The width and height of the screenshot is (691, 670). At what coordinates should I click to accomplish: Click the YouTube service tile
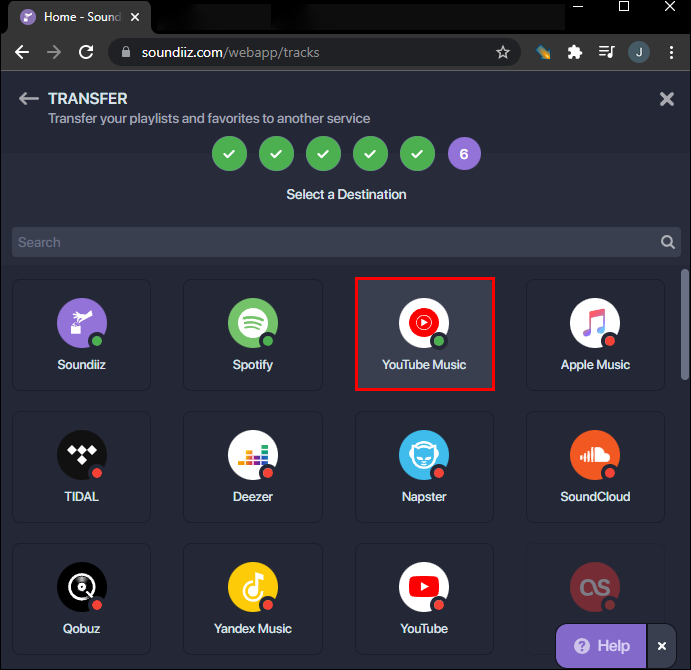424,598
